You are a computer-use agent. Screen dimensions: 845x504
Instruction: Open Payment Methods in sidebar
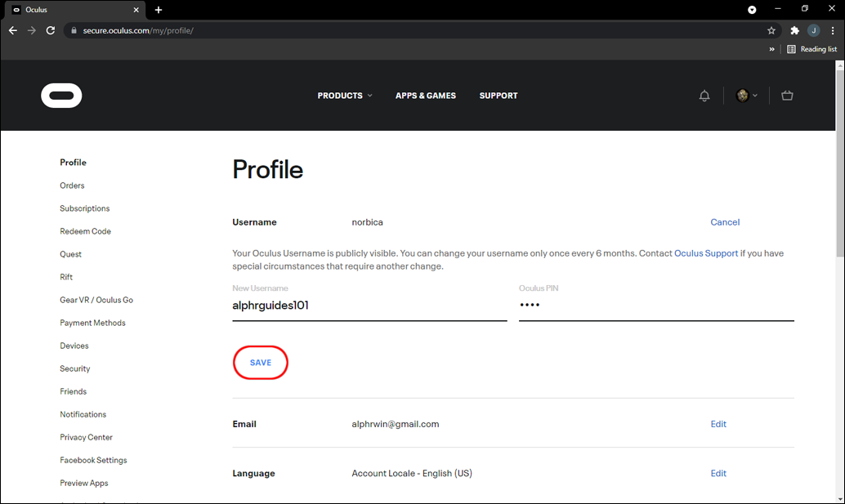[92, 323]
